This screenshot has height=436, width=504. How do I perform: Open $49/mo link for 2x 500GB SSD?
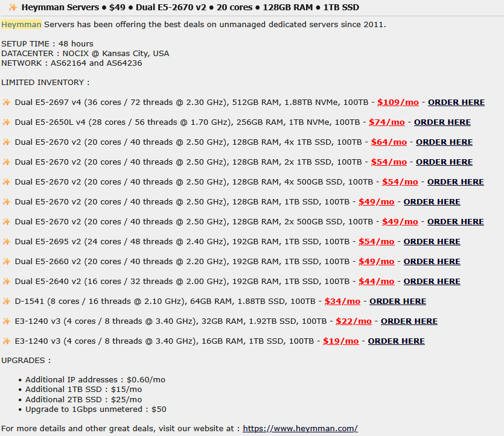click(400, 222)
